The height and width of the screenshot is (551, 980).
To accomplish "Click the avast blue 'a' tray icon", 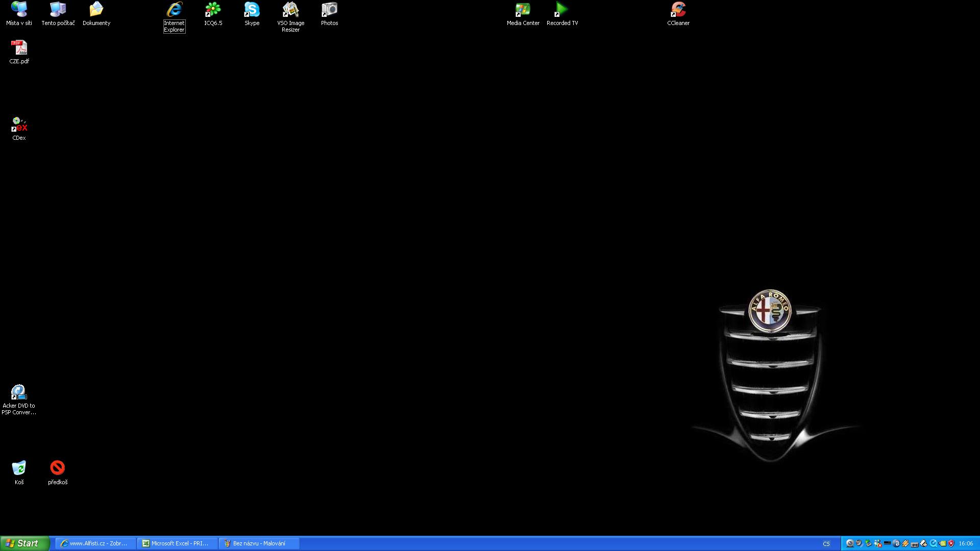I will 896,543.
